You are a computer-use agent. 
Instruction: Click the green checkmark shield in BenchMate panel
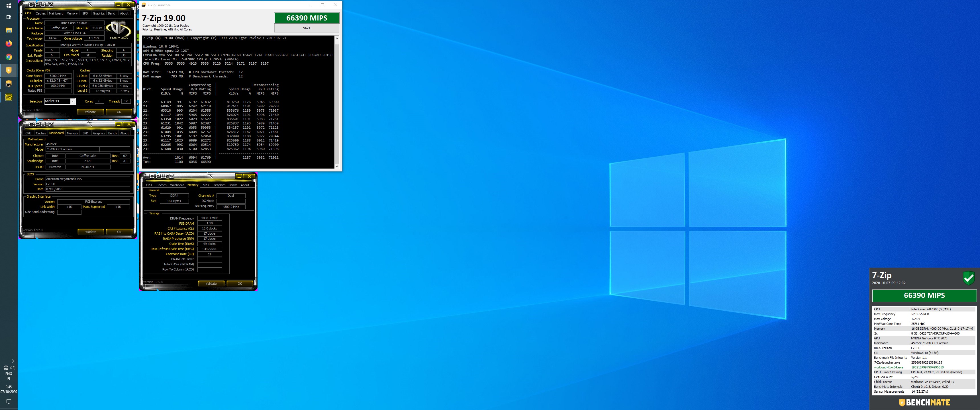[x=969, y=278]
